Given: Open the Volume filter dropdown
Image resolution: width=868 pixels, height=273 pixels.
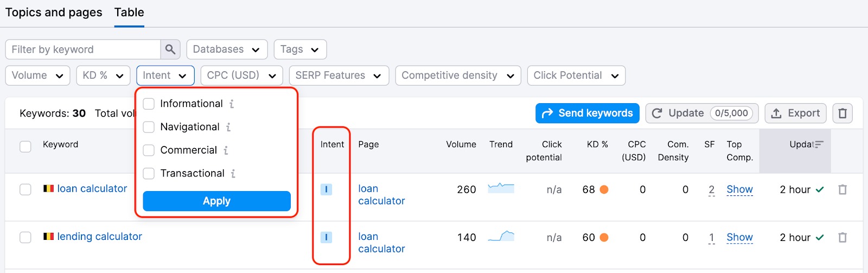Looking at the screenshot, I should tap(37, 75).
